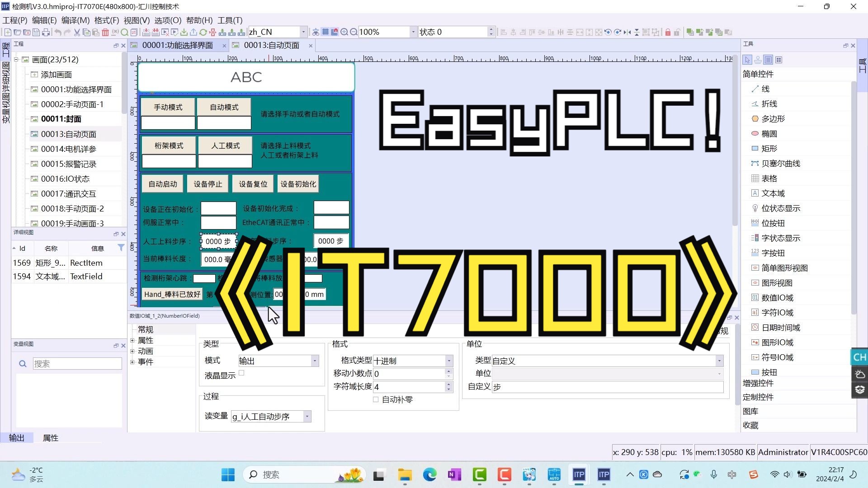Enable the 自动补零 checkbox
The height and width of the screenshot is (488, 868).
coord(376,399)
